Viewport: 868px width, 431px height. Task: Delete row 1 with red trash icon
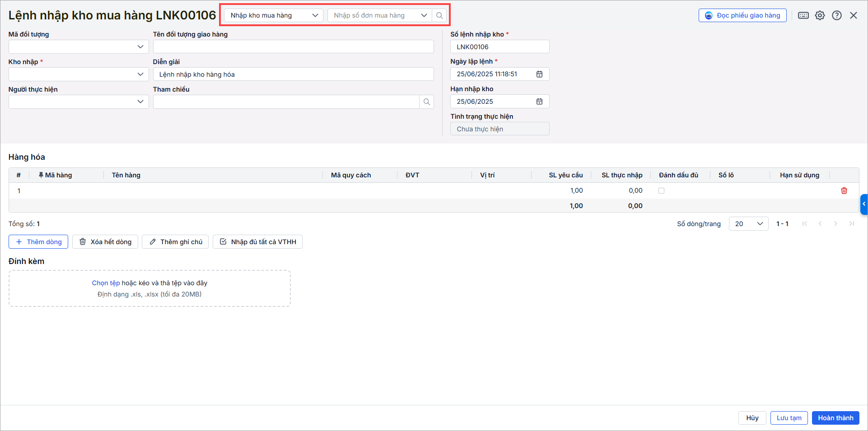[844, 191]
